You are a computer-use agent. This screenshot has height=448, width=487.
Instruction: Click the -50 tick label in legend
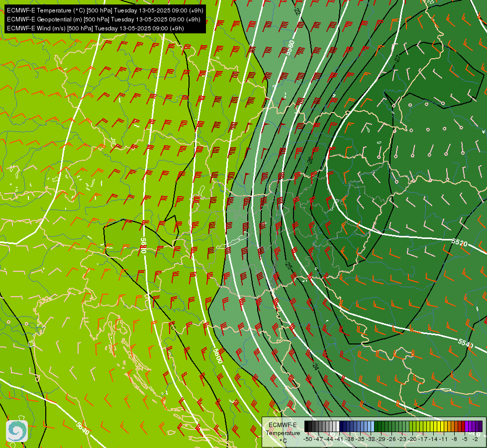[x=308, y=439]
